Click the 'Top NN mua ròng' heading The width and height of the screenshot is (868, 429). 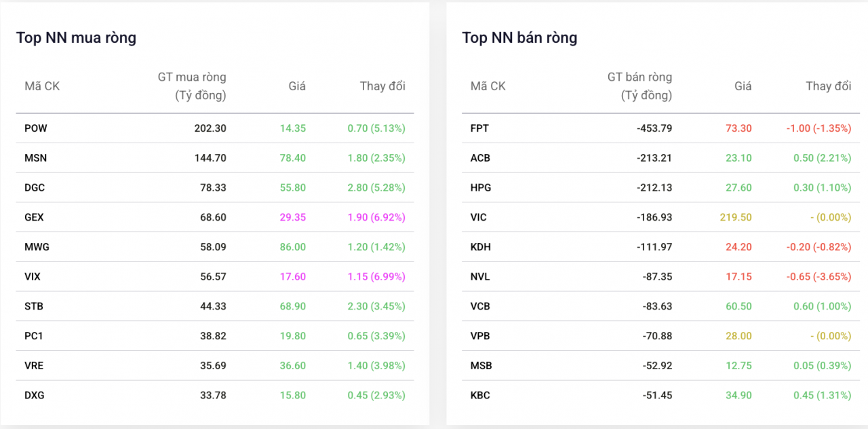tap(76, 38)
